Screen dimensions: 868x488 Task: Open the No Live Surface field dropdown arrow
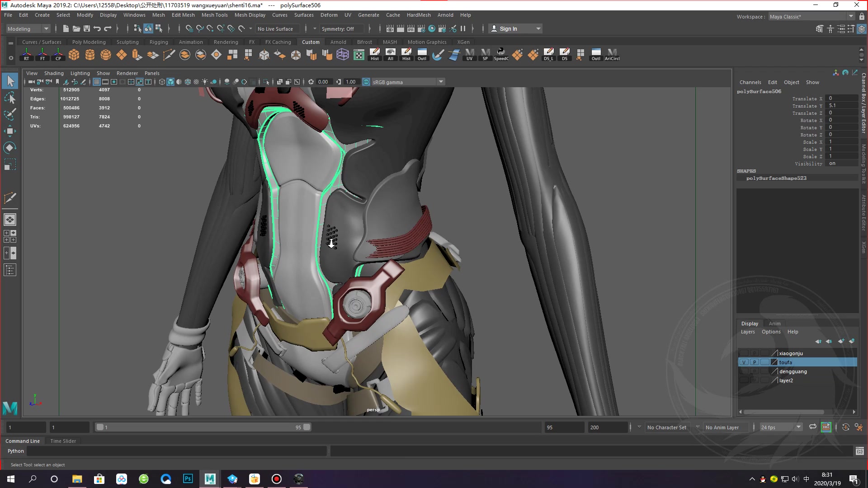coord(250,28)
